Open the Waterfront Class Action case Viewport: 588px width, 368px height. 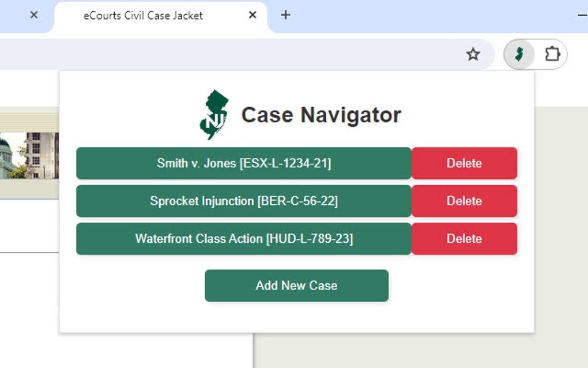pyautogui.click(x=243, y=239)
